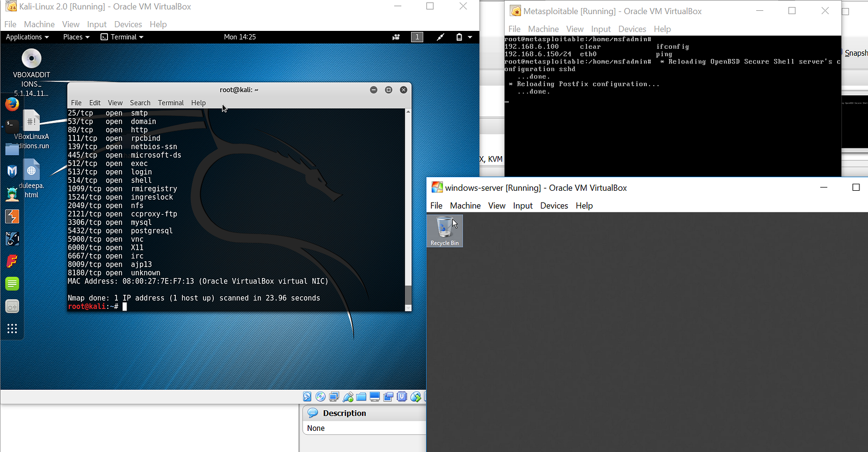Click optical disc icon in VirtualBox status bar
868x452 pixels.
(x=321, y=397)
